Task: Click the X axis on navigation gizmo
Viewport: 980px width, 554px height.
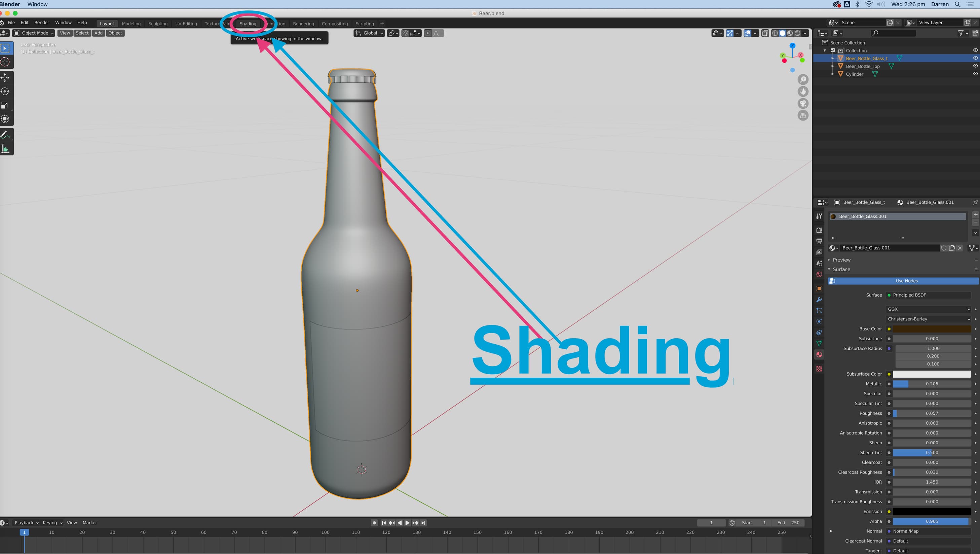Action: [801, 55]
